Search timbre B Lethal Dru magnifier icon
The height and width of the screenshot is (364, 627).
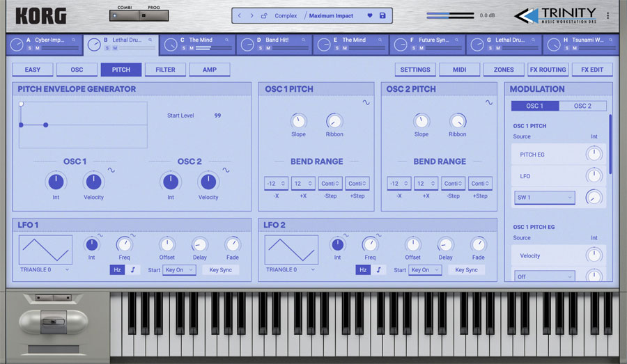[x=150, y=40]
